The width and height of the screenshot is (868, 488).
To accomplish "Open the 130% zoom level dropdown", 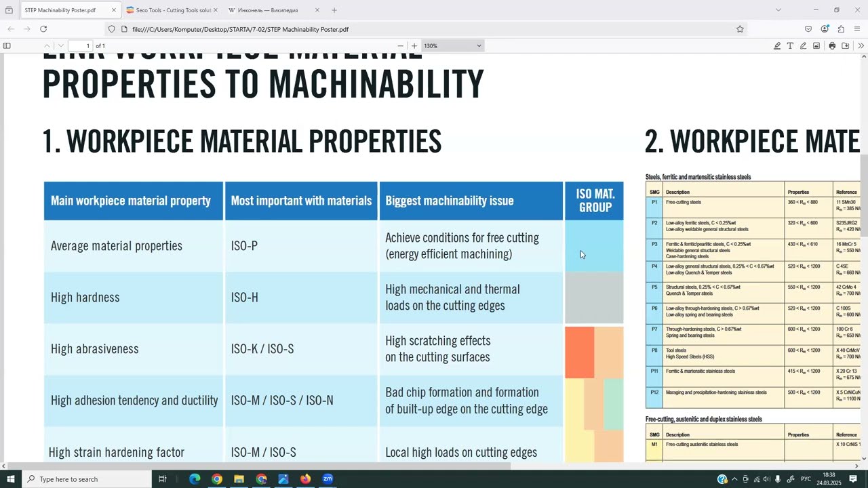I will (x=452, y=46).
